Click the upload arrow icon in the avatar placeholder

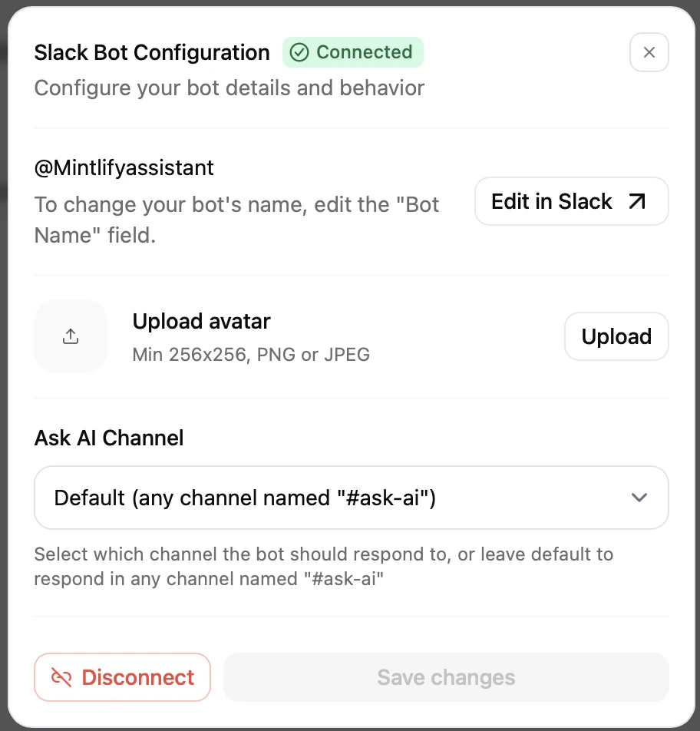tap(71, 336)
